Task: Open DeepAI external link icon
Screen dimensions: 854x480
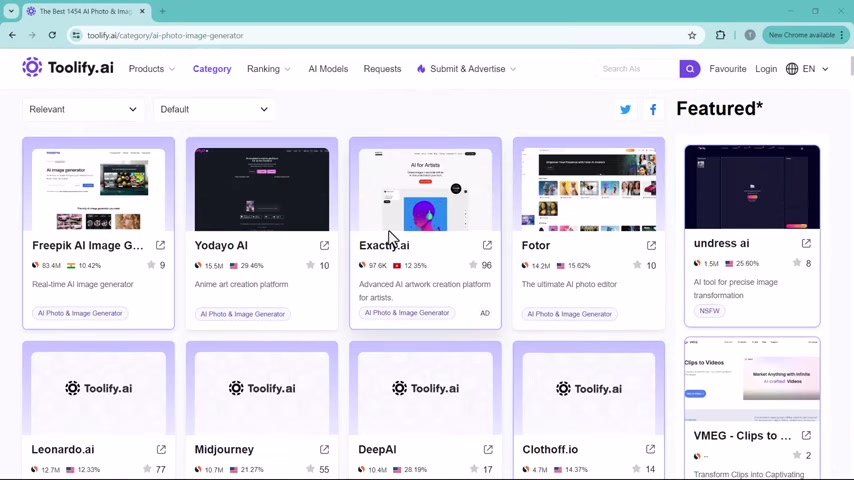Action: click(x=488, y=449)
